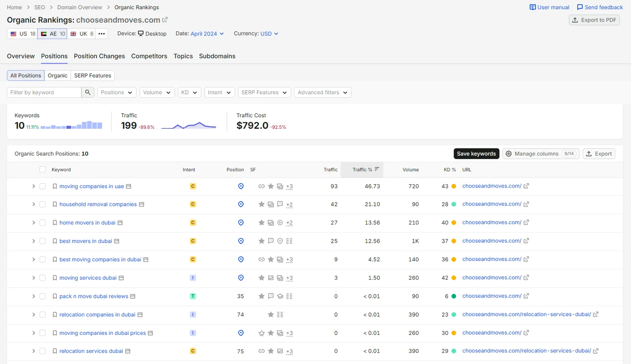
Task: Open external link icon beside chooseandmoves.com title
Action: tap(165, 20)
